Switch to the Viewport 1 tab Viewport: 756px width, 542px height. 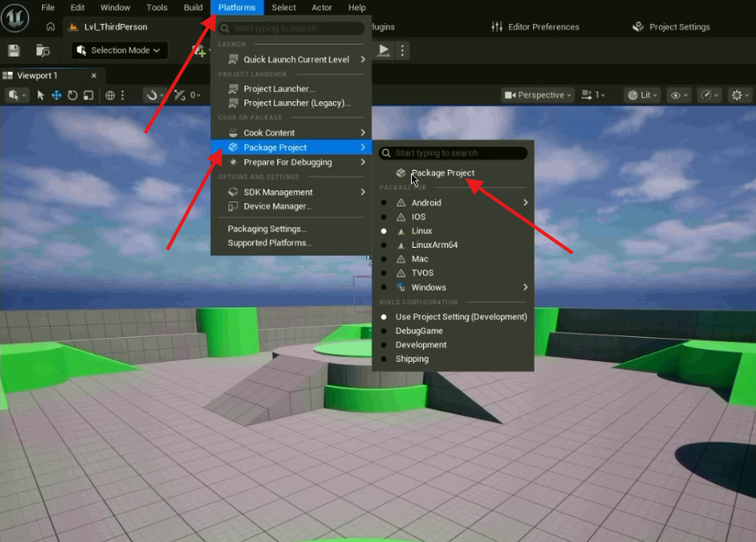click(37, 75)
